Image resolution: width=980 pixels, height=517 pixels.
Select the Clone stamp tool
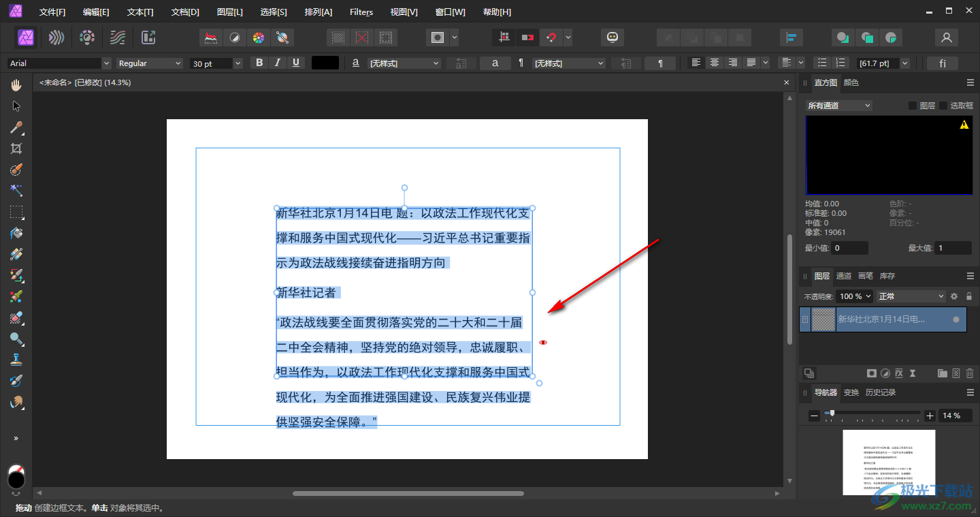pos(16,360)
